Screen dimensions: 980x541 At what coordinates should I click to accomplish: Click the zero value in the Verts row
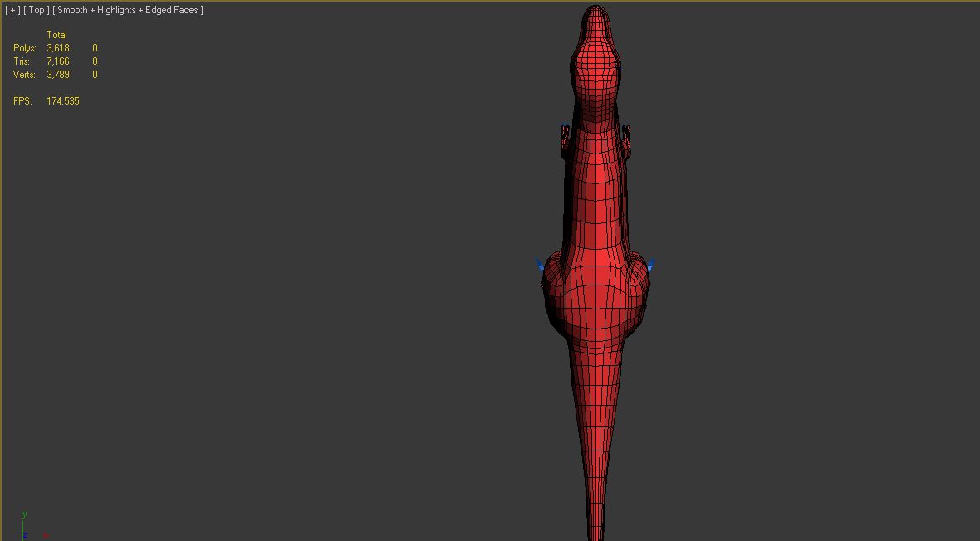click(95, 75)
